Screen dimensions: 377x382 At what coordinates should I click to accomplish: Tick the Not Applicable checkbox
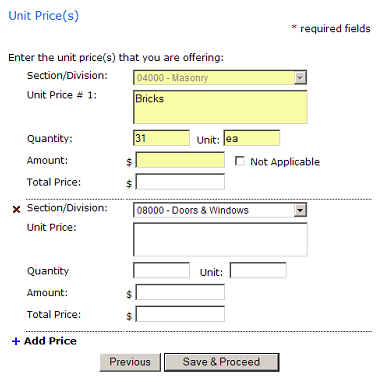pos(239,161)
